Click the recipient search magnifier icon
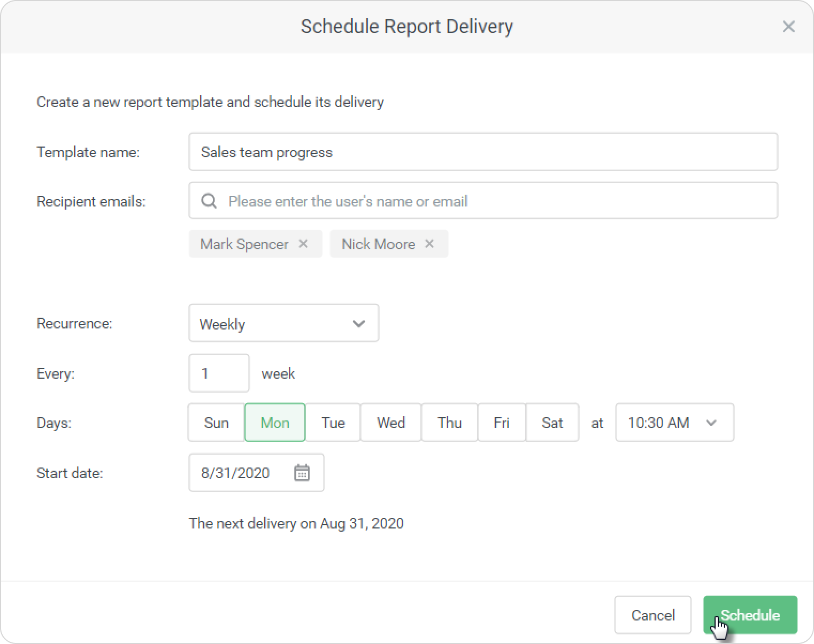This screenshot has height=644, width=814. pyautogui.click(x=209, y=201)
